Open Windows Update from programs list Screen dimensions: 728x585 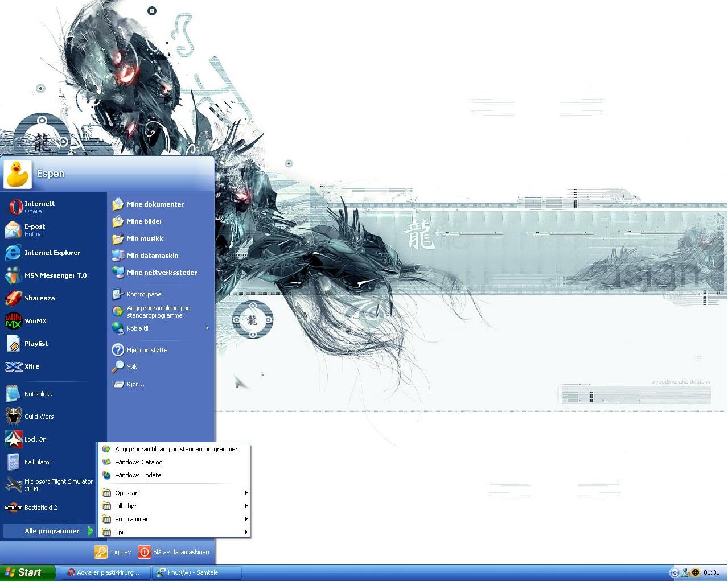175,475
